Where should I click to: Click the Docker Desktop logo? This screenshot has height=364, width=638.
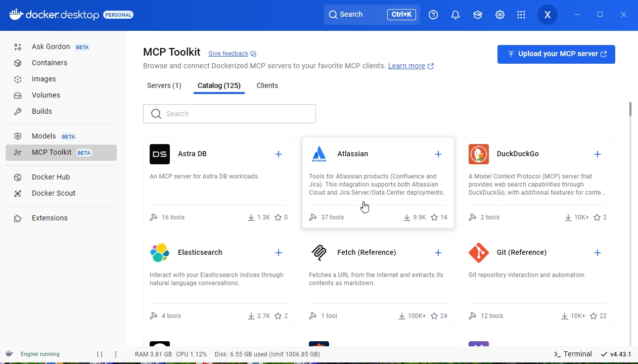click(54, 15)
